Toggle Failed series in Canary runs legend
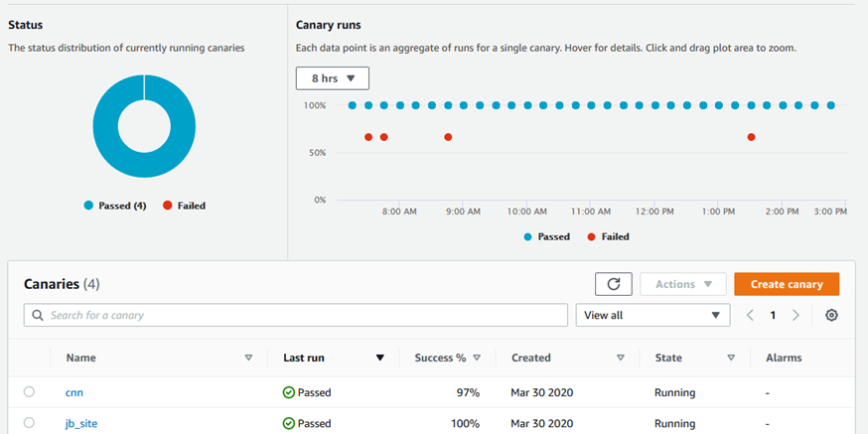This screenshot has width=868, height=434. click(x=608, y=236)
